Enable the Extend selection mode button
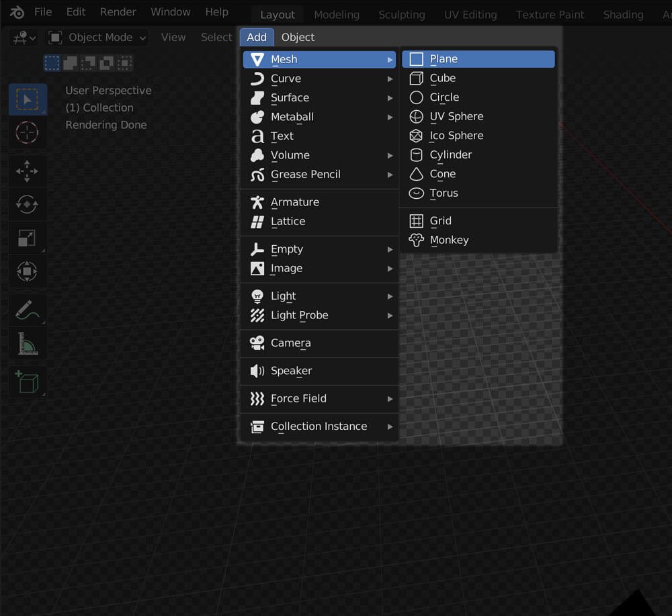This screenshot has width=672, height=616. 71,63
